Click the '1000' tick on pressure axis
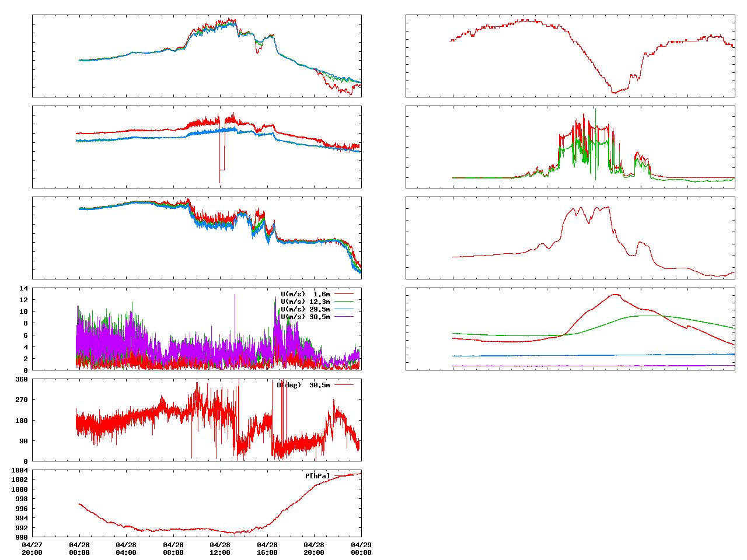The width and height of the screenshot is (747, 560). point(20,489)
